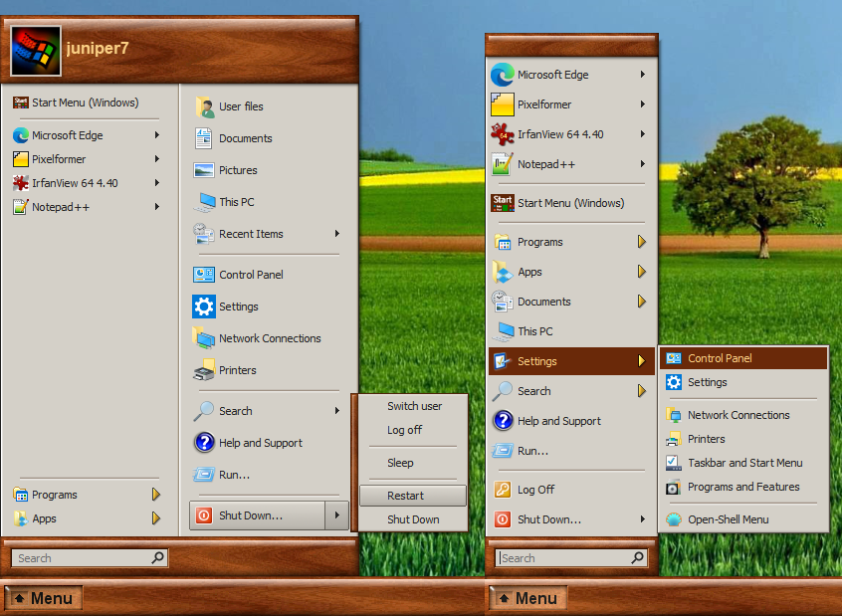Open the User files folder icon
842x616 pixels.
[204, 106]
